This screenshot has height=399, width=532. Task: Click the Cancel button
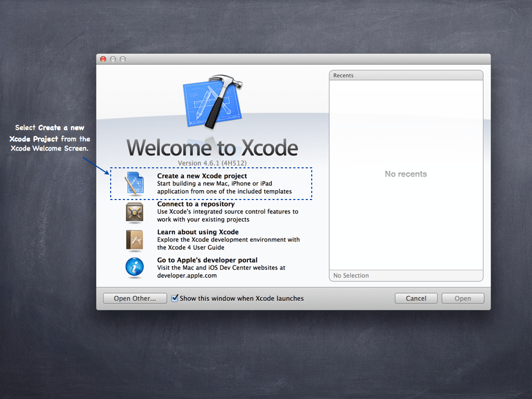pos(416,298)
